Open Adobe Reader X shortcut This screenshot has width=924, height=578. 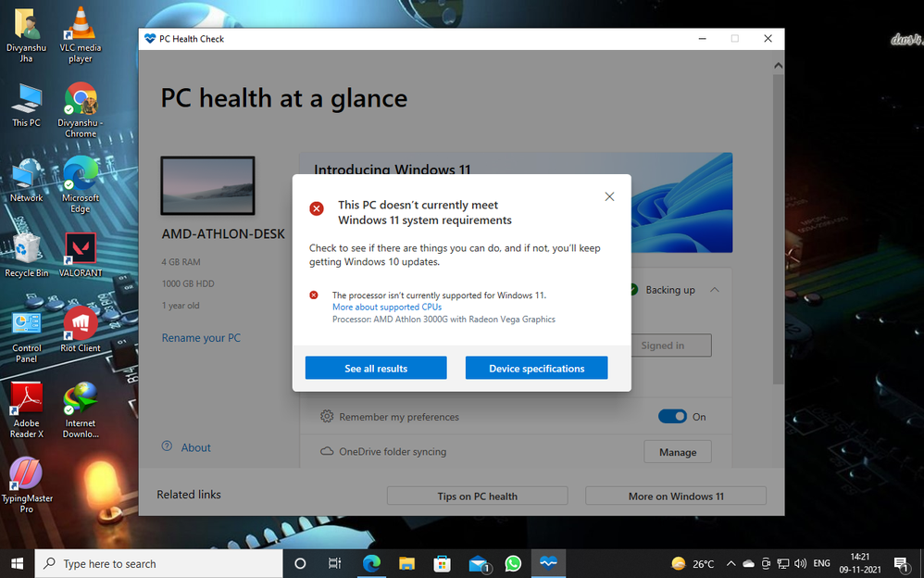(x=26, y=410)
